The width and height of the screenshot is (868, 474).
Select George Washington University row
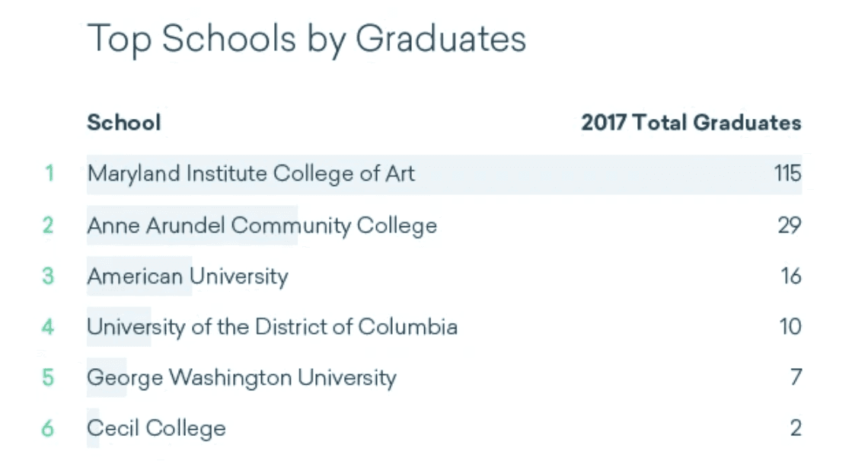(445, 378)
